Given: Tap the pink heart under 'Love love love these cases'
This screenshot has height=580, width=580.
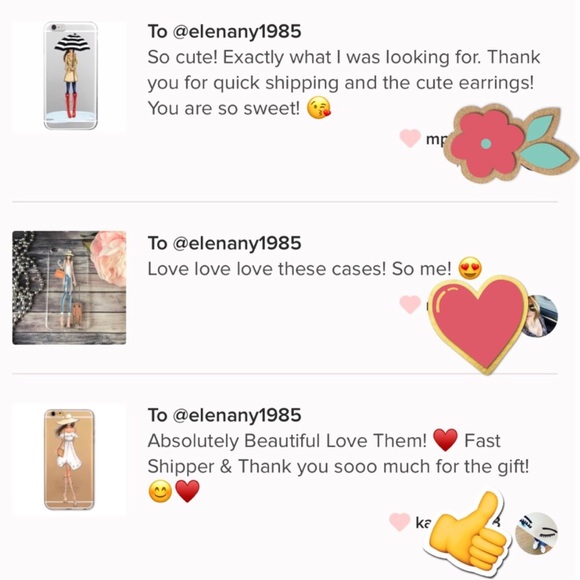Looking at the screenshot, I should (x=410, y=304).
